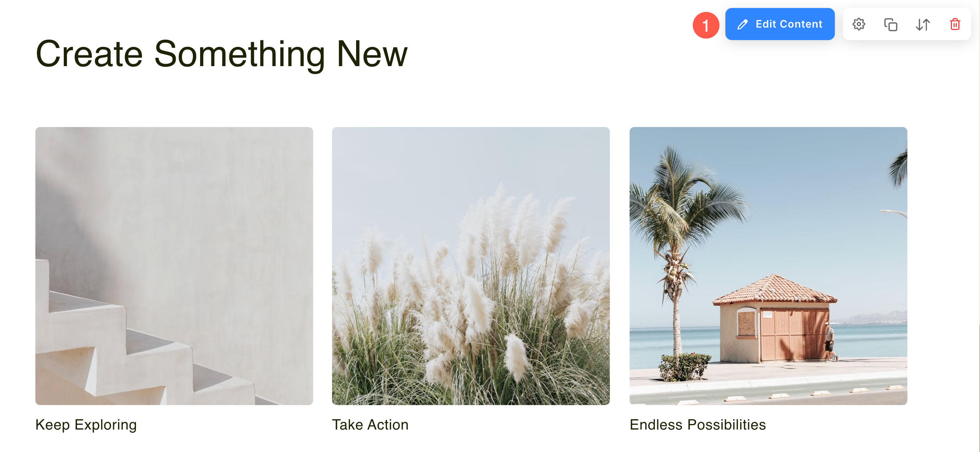Image resolution: width=980 pixels, height=452 pixels.
Task: Click the Keep Exploring caption
Action: (x=86, y=425)
